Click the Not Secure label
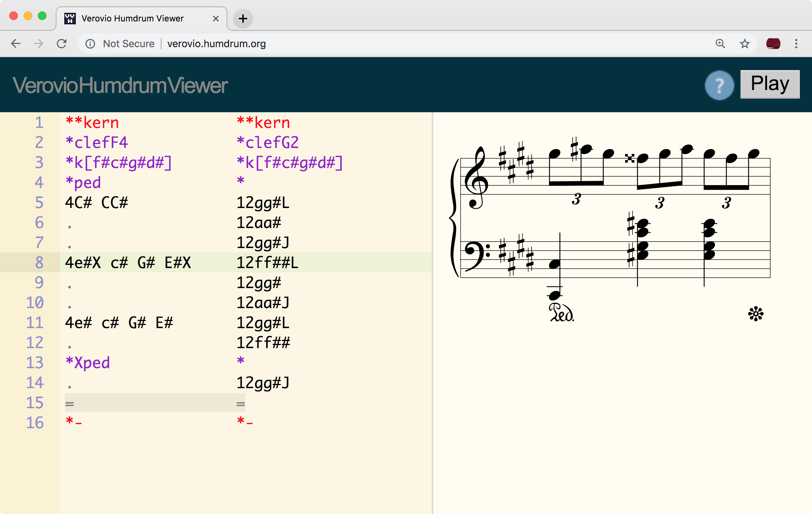The width and height of the screenshot is (812, 514). [129, 44]
